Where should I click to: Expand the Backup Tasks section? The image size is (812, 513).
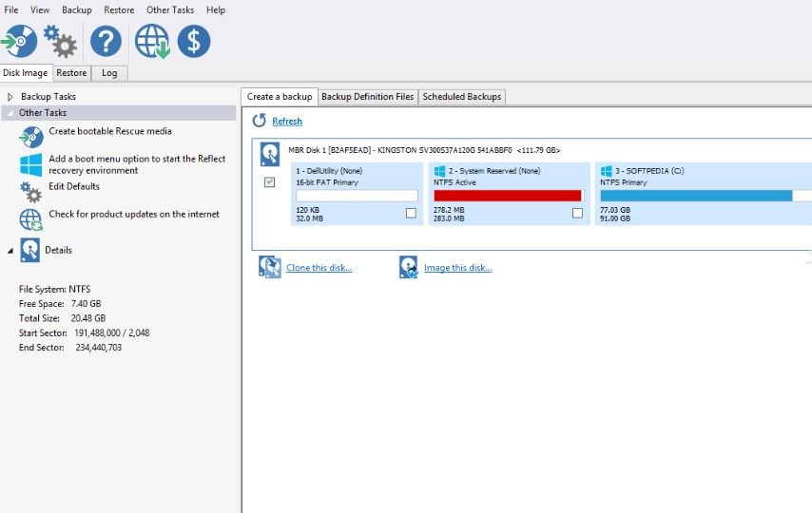click(x=10, y=97)
